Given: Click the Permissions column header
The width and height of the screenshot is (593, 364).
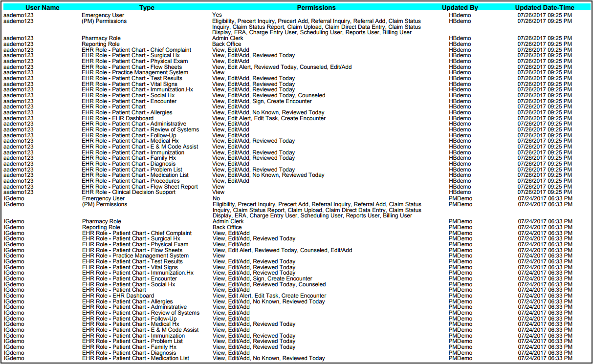Looking at the screenshot, I should pyautogui.click(x=316, y=7).
